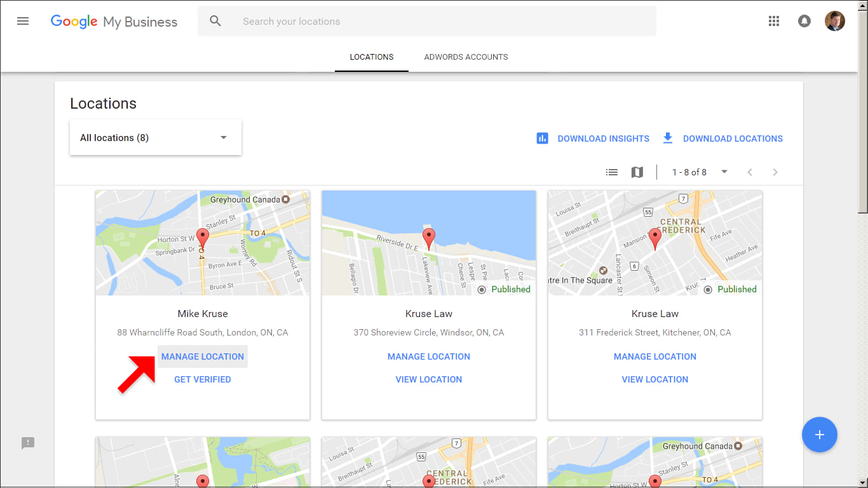Click DOWNLOAD LOCATIONS link
This screenshot has height=488, width=868.
(x=733, y=139)
